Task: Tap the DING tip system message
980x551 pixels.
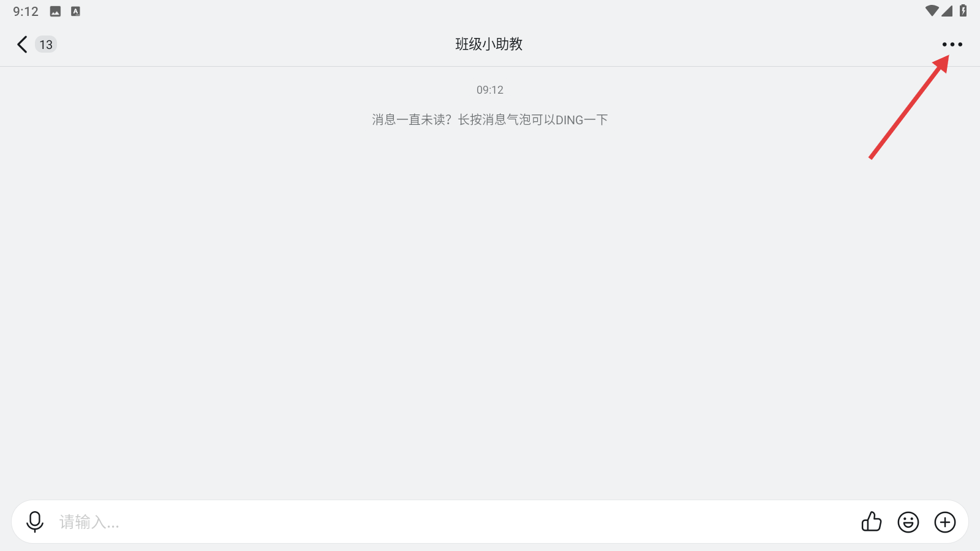Action: pyautogui.click(x=490, y=120)
